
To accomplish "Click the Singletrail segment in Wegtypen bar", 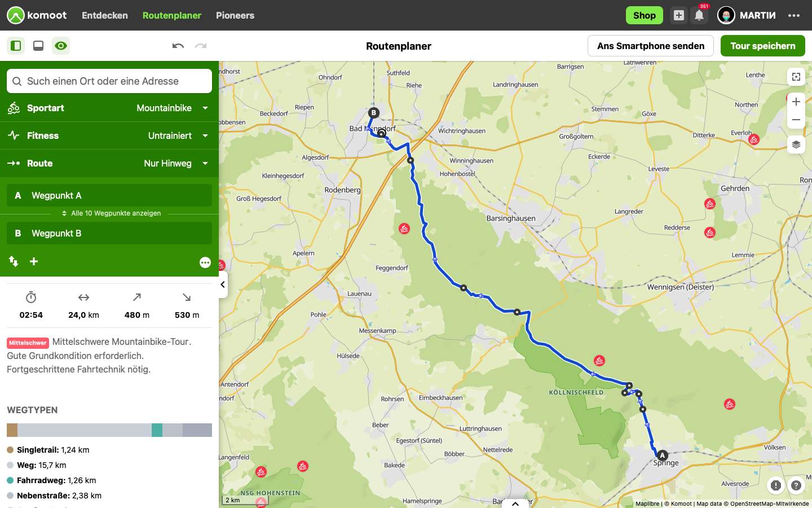I will coord(12,430).
